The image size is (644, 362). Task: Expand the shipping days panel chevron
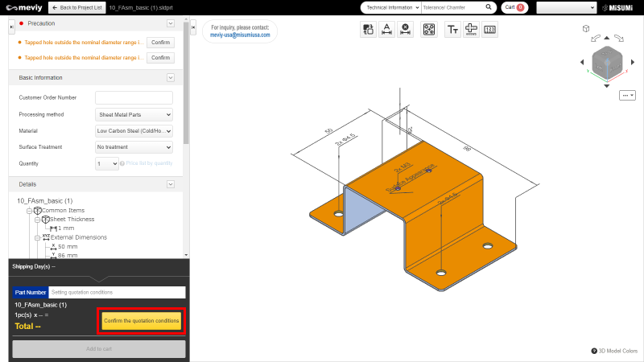pos(99,279)
